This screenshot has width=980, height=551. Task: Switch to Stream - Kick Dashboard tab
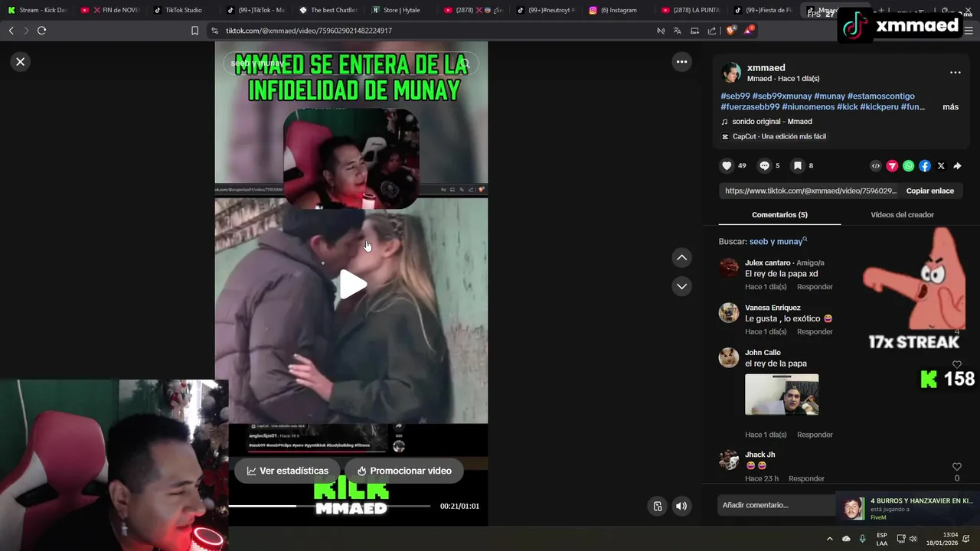(x=37, y=10)
